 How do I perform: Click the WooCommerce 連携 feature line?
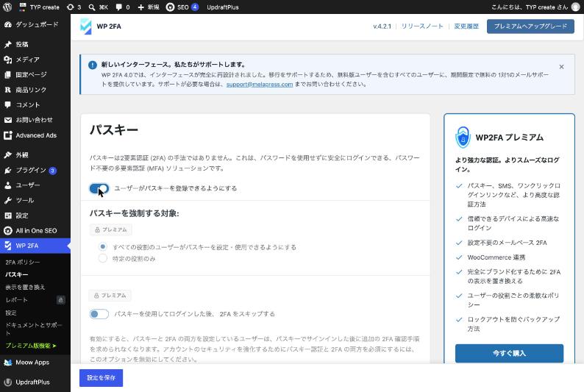click(x=496, y=257)
